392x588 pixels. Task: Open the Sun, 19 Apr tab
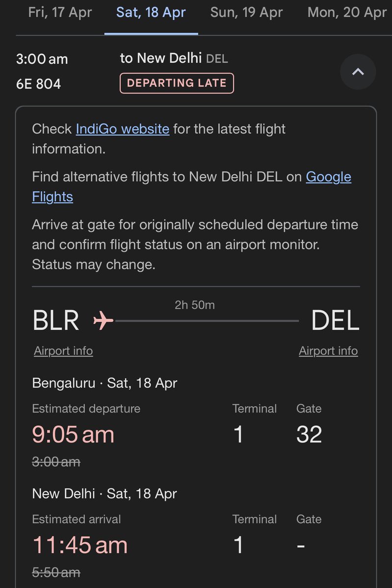pyautogui.click(x=246, y=12)
